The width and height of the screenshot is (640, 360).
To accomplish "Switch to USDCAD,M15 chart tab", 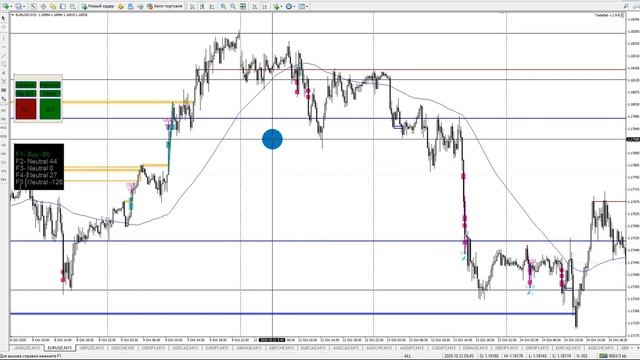I will [x=185, y=348].
